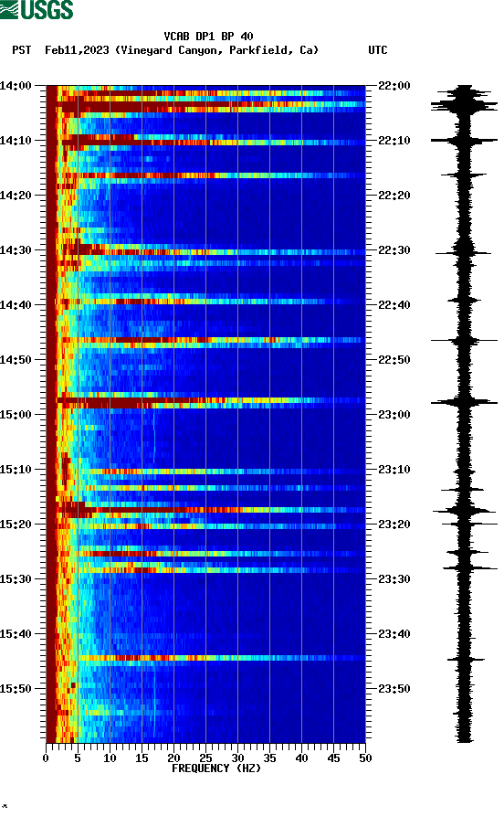Click the seismogram waveform spike near 23:00 UTC
The width and height of the screenshot is (504, 816).
pyautogui.click(x=464, y=402)
